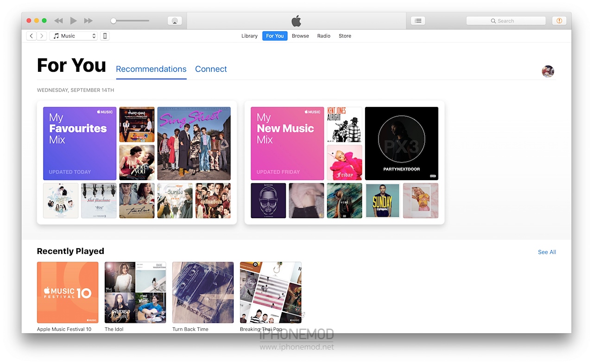Open the Slot Machine album cover
The image size is (593, 364).
[x=99, y=201]
